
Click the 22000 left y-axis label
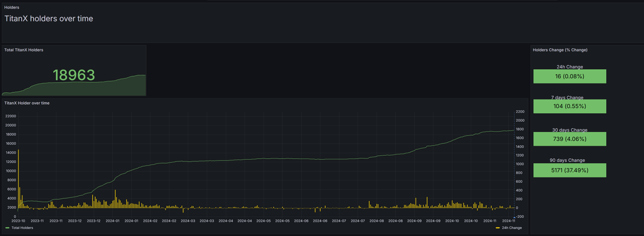tap(10, 116)
